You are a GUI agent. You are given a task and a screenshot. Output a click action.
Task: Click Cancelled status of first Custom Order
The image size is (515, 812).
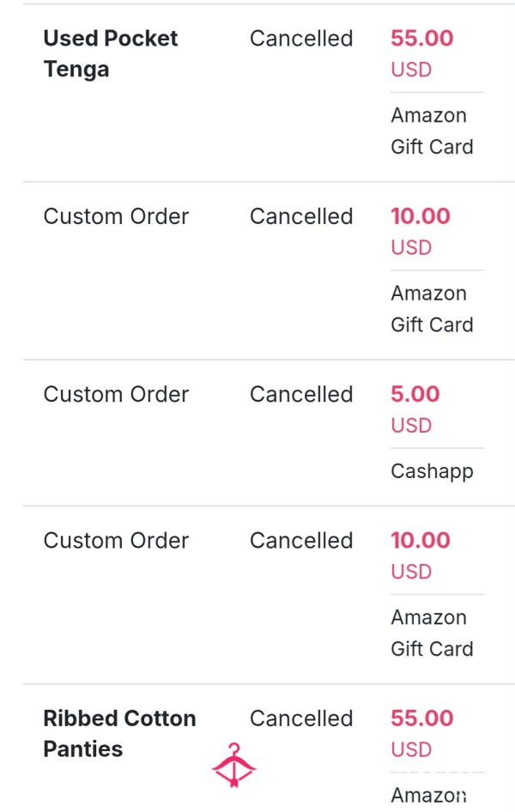(x=301, y=216)
